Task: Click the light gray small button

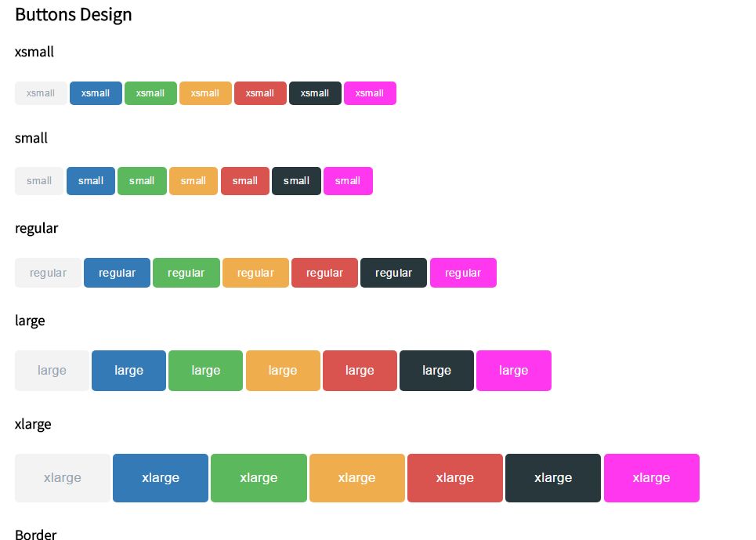Action: tap(39, 181)
